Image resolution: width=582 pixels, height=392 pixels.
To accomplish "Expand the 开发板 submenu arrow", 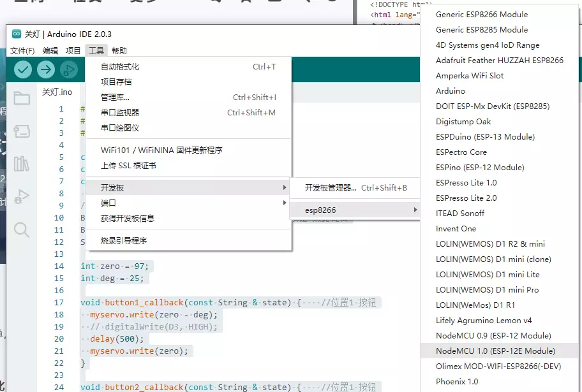I will pos(285,187).
